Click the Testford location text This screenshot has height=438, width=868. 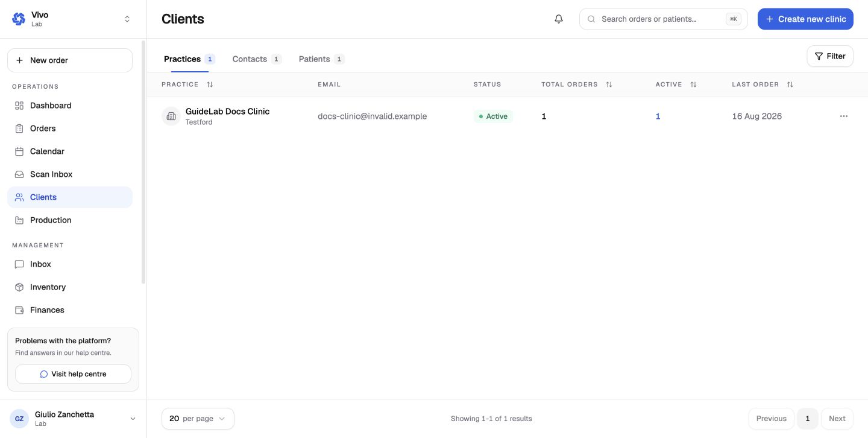[x=199, y=122]
